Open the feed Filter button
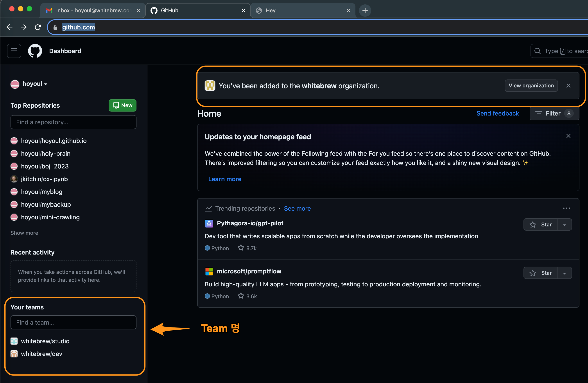The width and height of the screenshot is (588, 383). (554, 114)
